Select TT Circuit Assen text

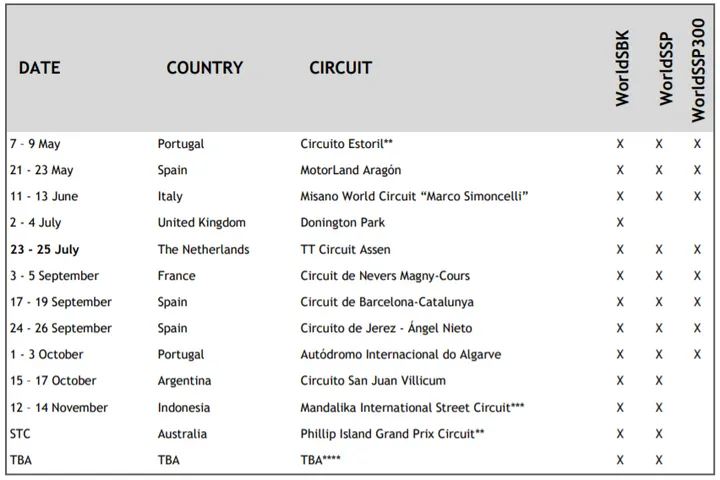pyautogui.click(x=345, y=249)
